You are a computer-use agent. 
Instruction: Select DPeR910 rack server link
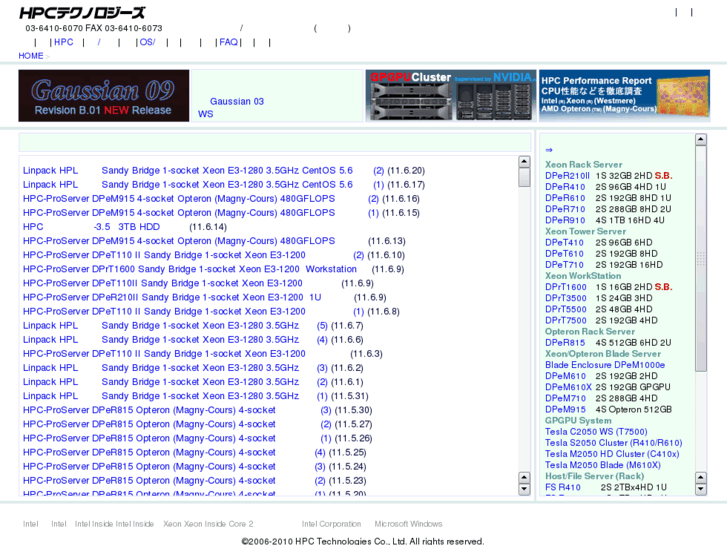pyautogui.click(x=565, y=220)
